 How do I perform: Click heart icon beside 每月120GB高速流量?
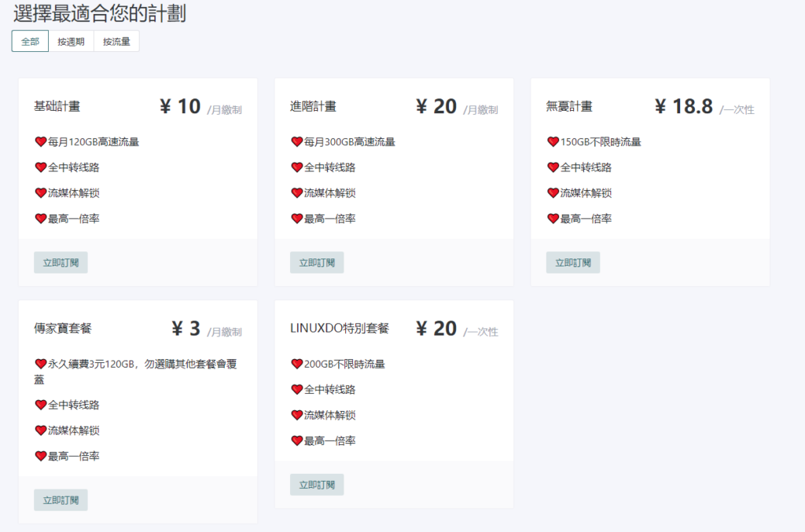41,142
